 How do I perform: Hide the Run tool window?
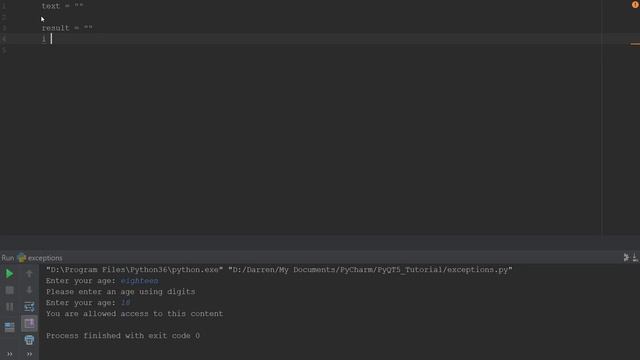[x=635, y=257]
